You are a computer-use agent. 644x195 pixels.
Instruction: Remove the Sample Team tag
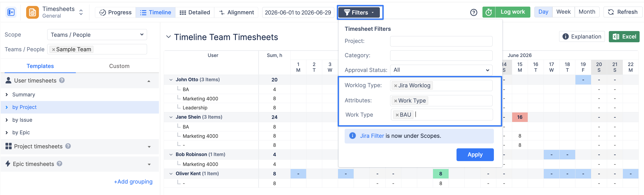(53, 50)
